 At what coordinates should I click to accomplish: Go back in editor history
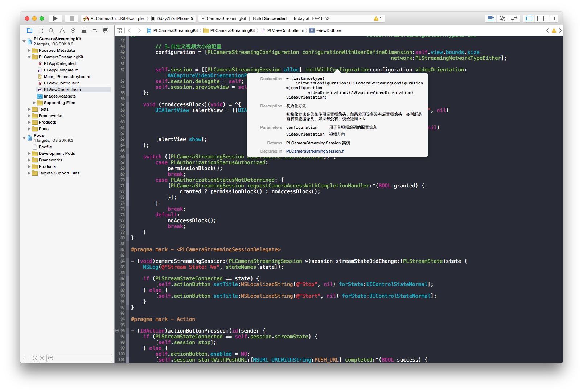(130, 30)
